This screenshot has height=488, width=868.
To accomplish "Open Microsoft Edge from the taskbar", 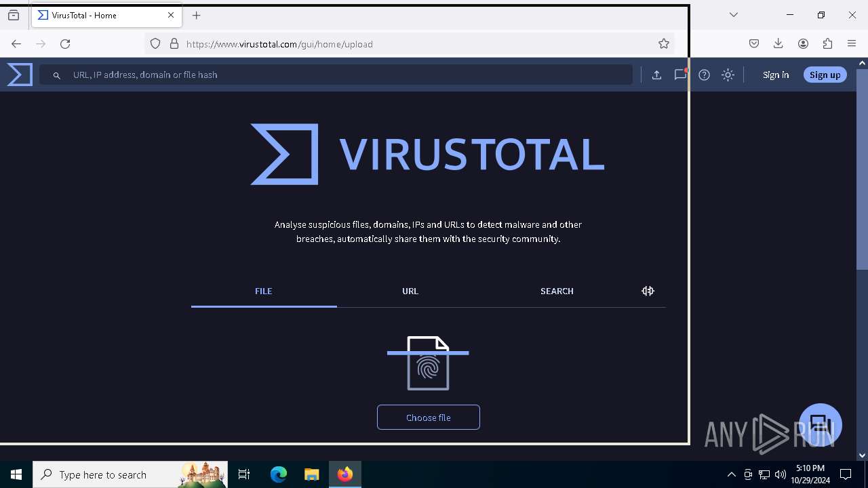I will (x=279, y=474).
